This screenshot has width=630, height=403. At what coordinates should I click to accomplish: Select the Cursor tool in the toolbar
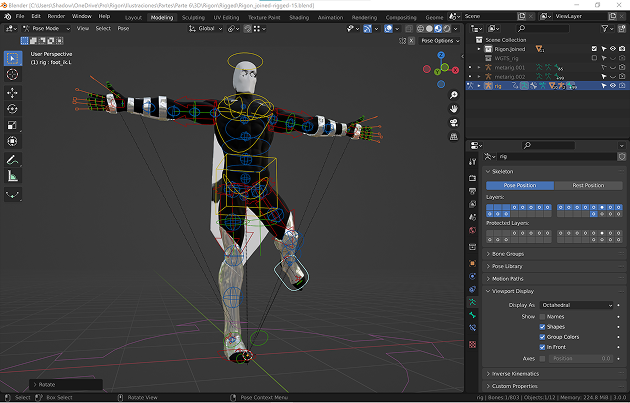(13, 75)
